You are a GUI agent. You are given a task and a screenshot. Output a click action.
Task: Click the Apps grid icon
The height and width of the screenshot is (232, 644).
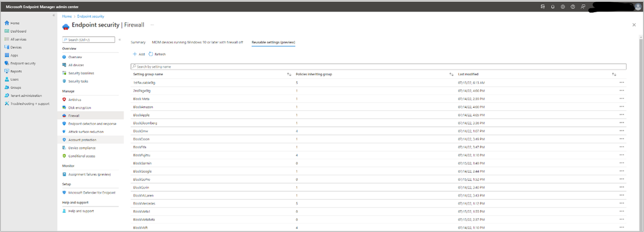6,55
